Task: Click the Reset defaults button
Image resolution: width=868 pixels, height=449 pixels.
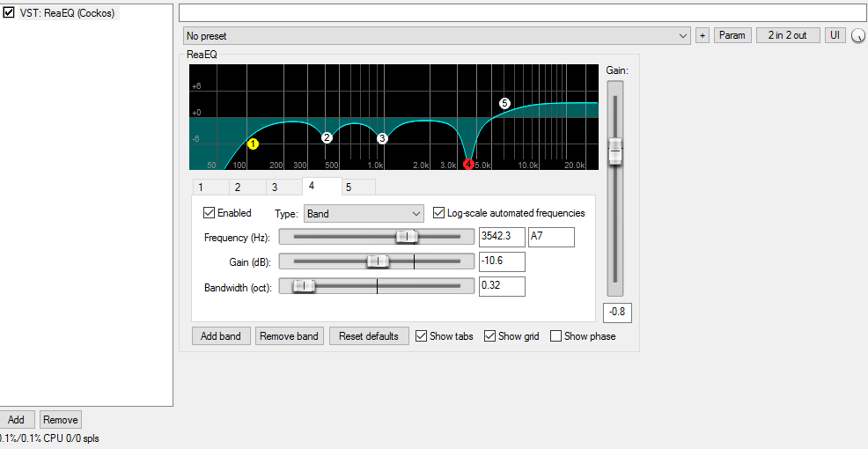Action: click(x=369, y=336)
